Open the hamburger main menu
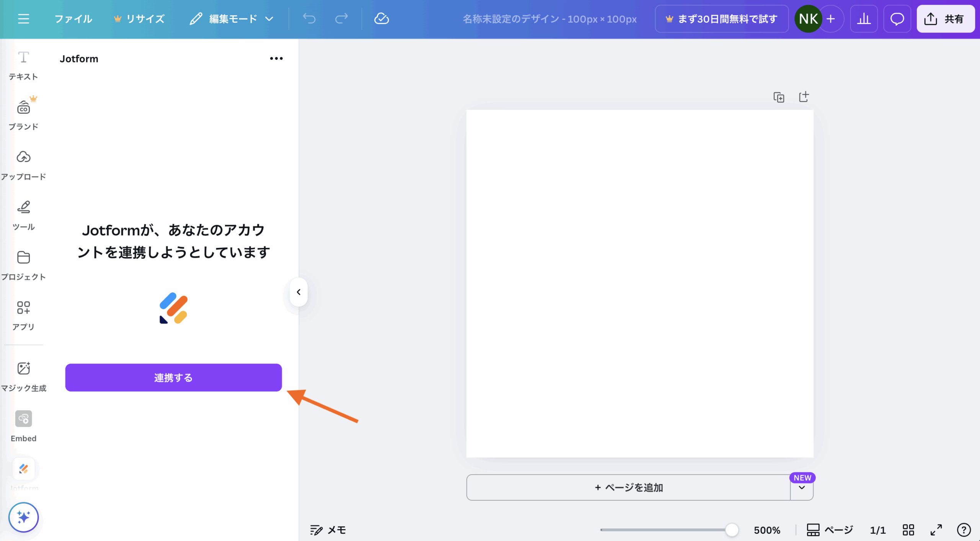This screenshot has height=541, width=980. [23, 19]
